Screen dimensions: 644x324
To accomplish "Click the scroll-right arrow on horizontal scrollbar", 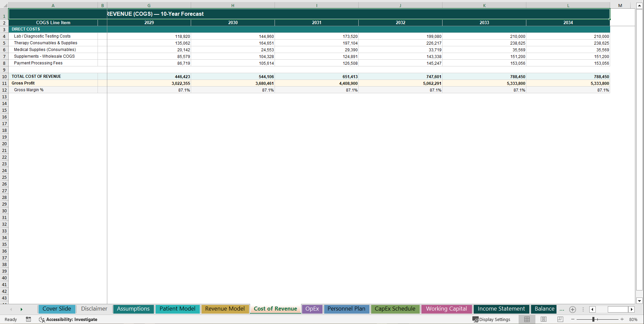I will [632, 309].
